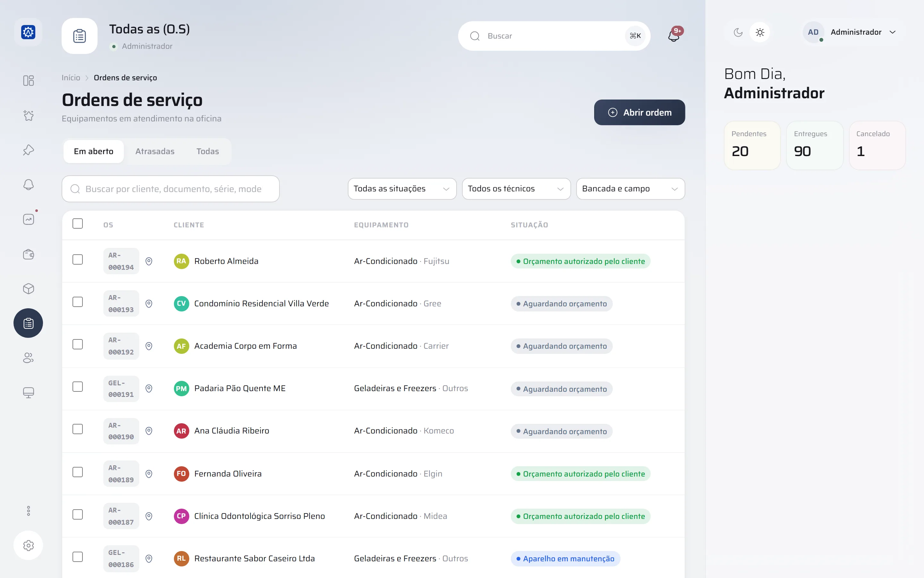Check the select-all checkbox in table header
The image size is (924, 578).
click(x=78, y=223)
